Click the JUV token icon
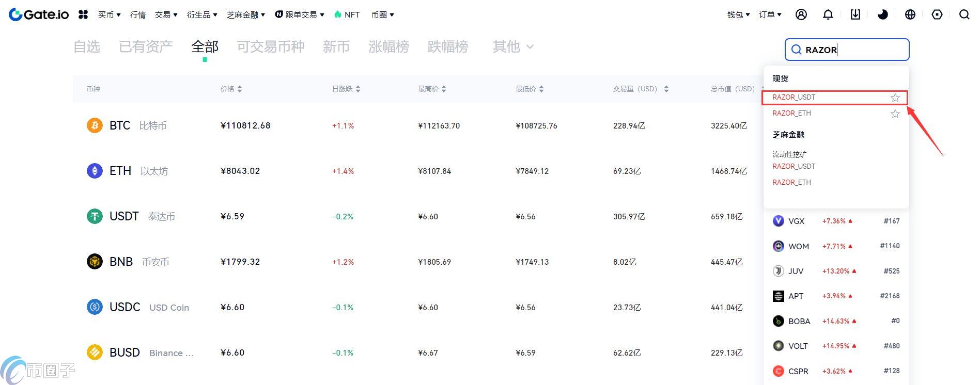This screenshot has height=385, width=980. [778, 271]
